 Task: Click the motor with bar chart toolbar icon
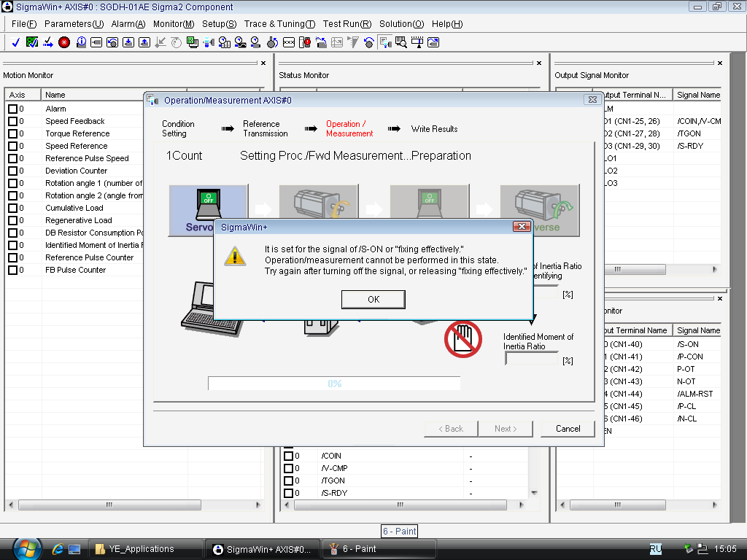tap(225, 42)
